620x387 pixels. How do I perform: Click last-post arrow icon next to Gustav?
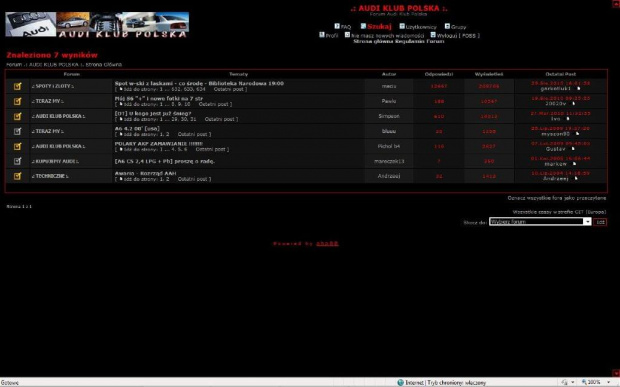(x=573, y=149)
